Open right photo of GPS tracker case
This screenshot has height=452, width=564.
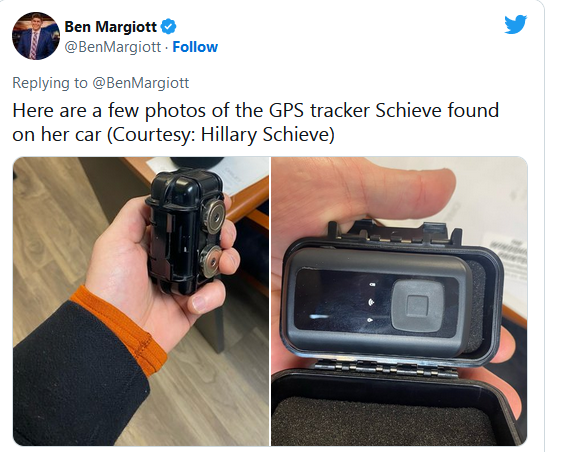(399, 301)
